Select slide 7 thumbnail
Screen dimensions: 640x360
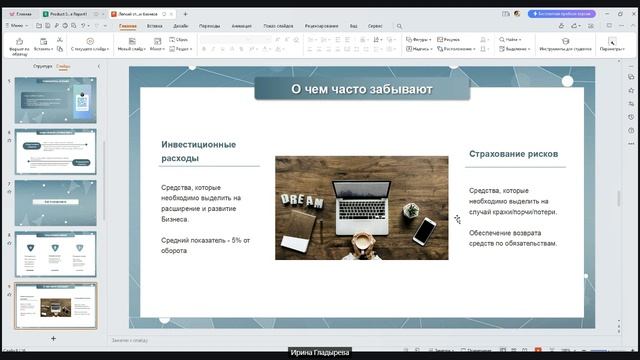click(x=56, y=203)
